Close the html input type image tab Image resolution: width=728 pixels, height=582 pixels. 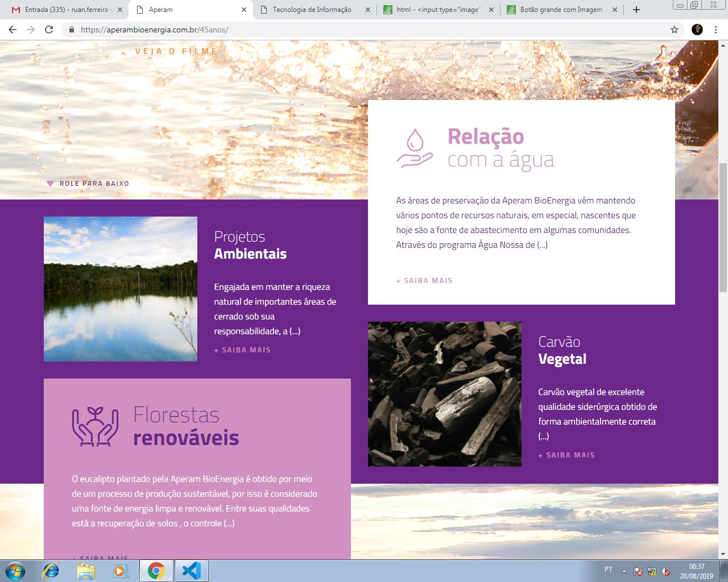coord(491,10)
